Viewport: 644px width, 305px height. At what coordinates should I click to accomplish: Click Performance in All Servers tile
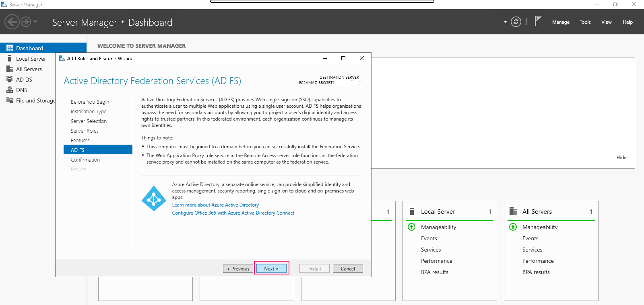point(538,261)
